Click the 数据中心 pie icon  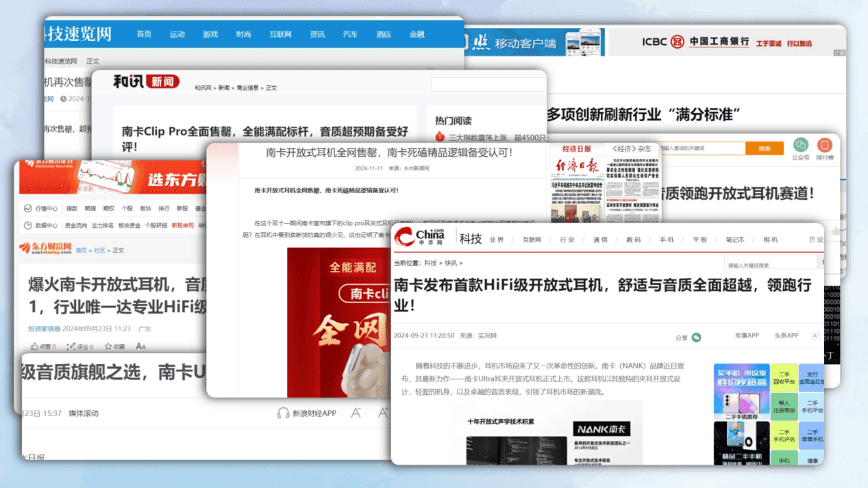pos(28,225)
